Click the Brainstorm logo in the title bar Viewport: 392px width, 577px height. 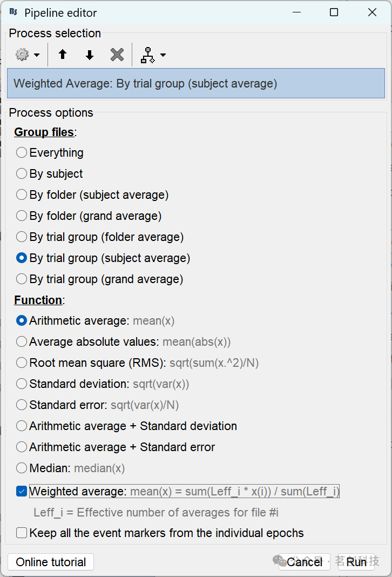(x=13, y=12)
